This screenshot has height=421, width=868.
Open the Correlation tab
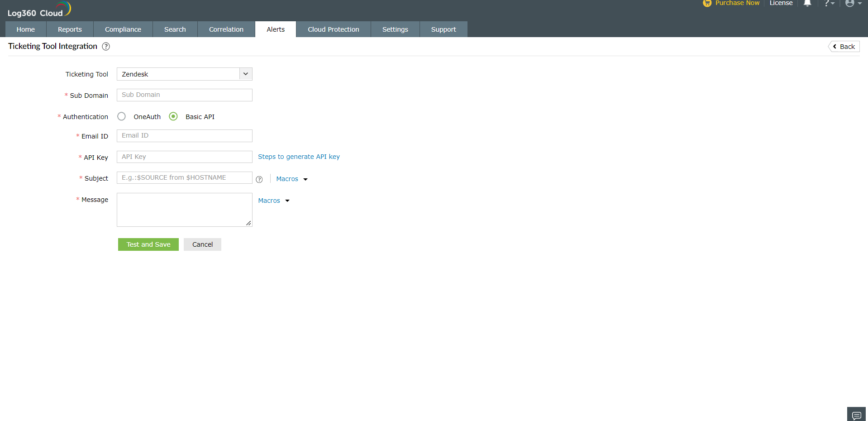(226, 29)
